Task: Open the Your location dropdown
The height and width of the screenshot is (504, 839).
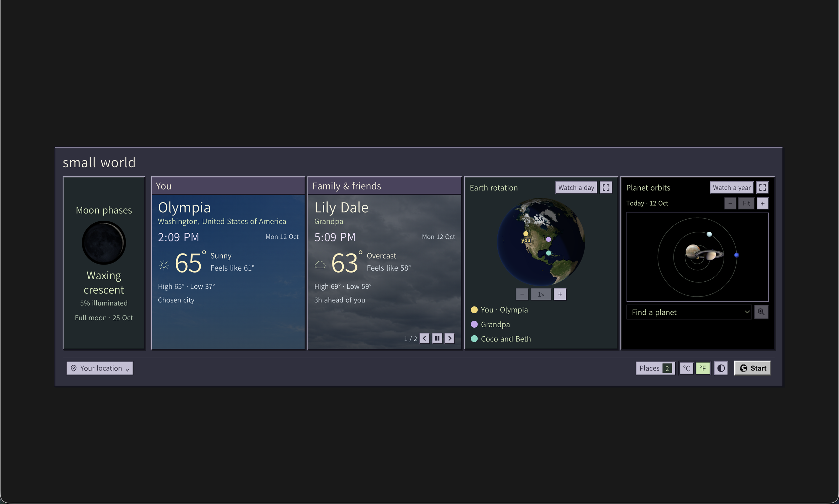Action: pos(100,368)
